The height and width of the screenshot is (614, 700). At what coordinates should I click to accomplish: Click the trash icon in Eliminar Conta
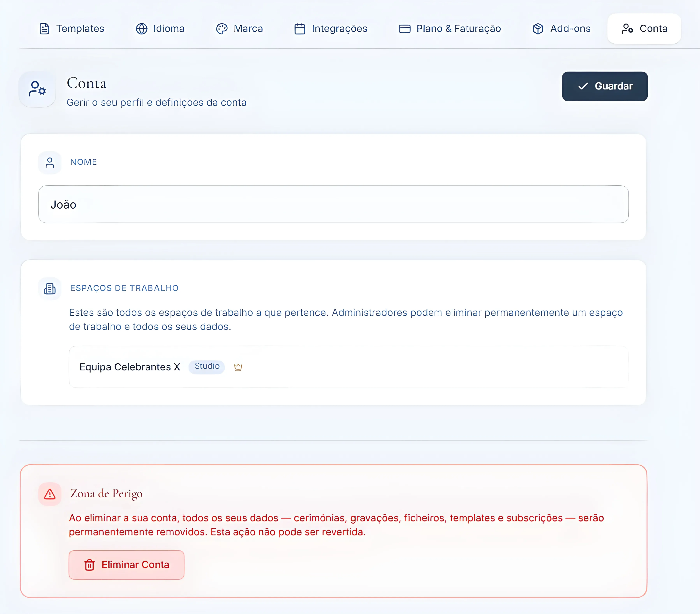pyautogui.click(x=89, y=565)
